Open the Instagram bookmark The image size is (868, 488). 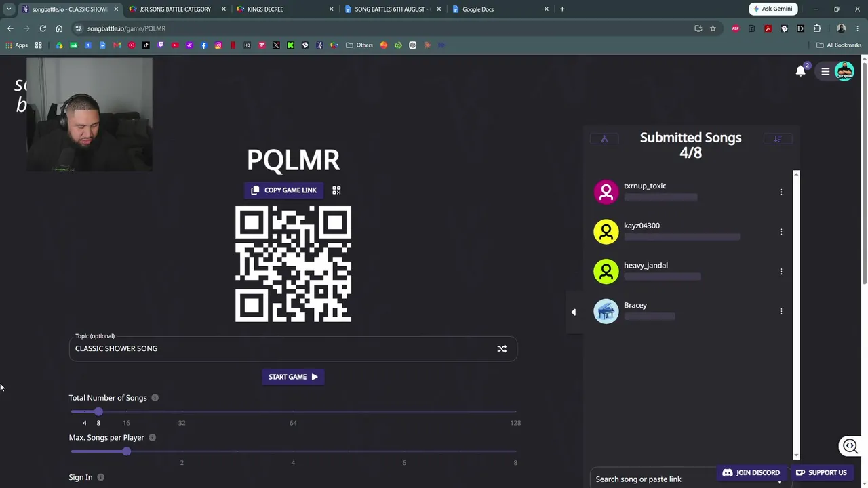click(218, 45)
